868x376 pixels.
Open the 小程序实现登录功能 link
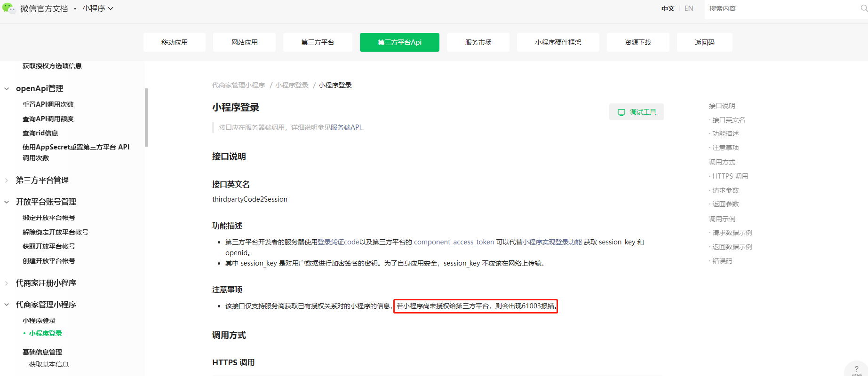(552, 242)
